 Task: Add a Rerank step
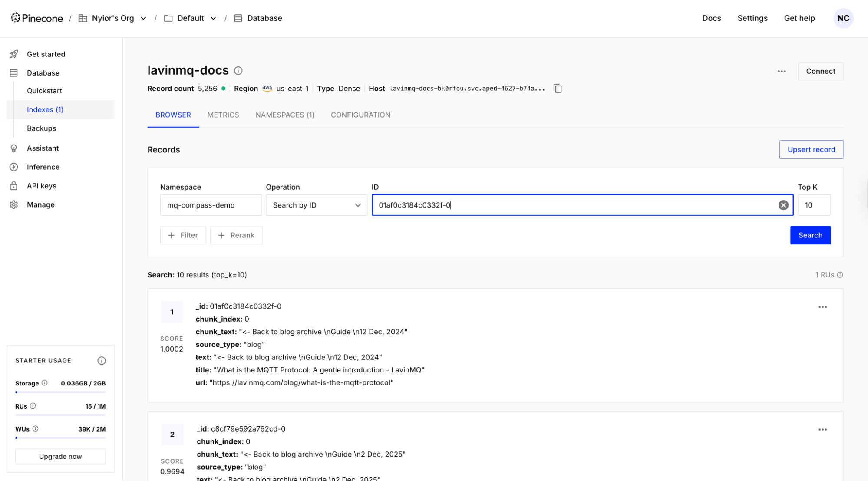[x=236, y=235]
